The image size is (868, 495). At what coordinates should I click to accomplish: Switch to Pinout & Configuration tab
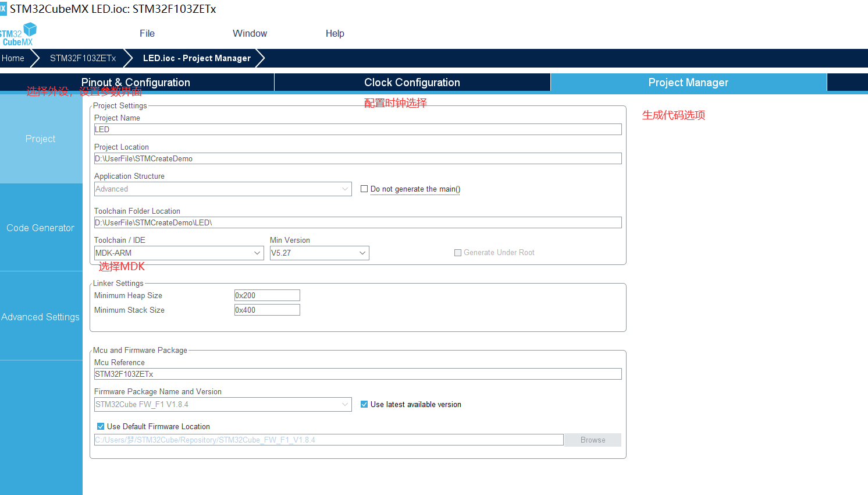pos(136,82)
